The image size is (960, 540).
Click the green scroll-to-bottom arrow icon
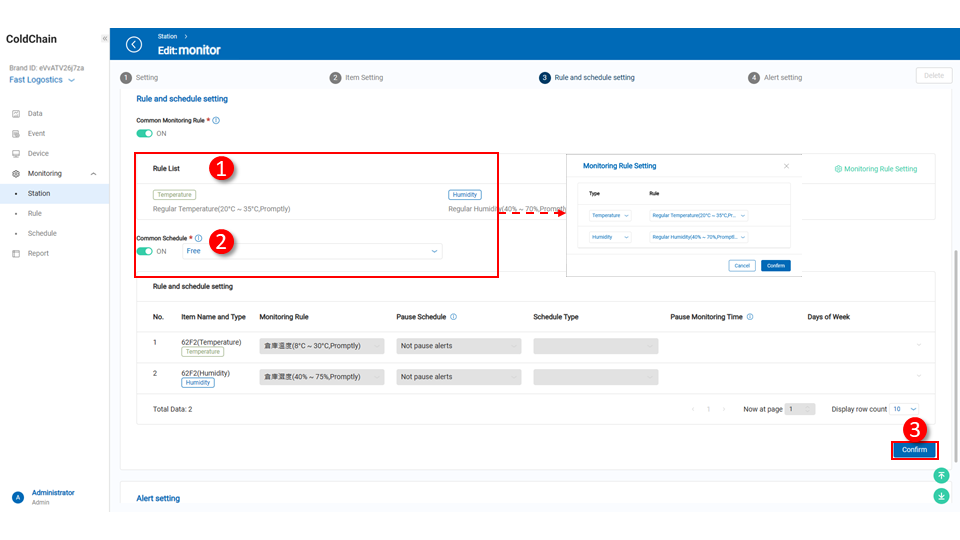pos(941,496)
